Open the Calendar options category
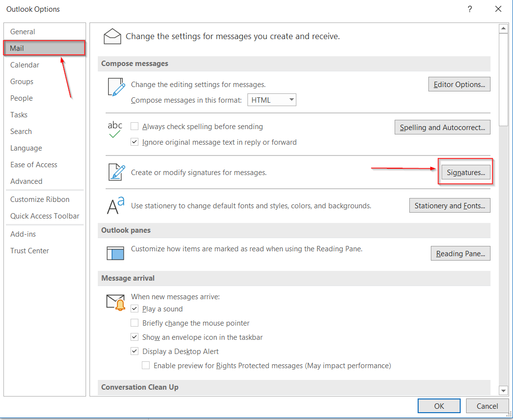The height and width of the screenshot is (420, 513). [45, 65]
